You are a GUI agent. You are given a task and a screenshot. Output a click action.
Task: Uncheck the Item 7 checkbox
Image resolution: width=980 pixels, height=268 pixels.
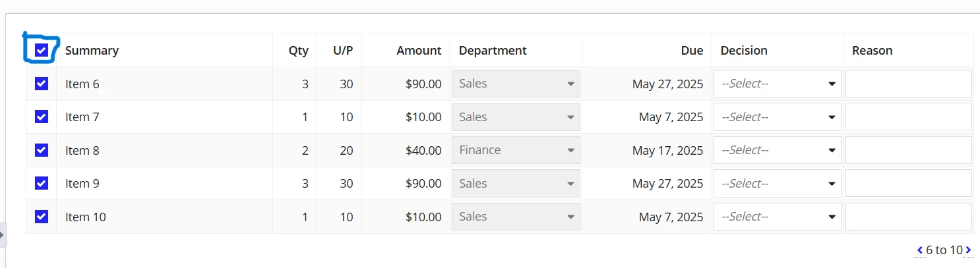coord(42,117)
